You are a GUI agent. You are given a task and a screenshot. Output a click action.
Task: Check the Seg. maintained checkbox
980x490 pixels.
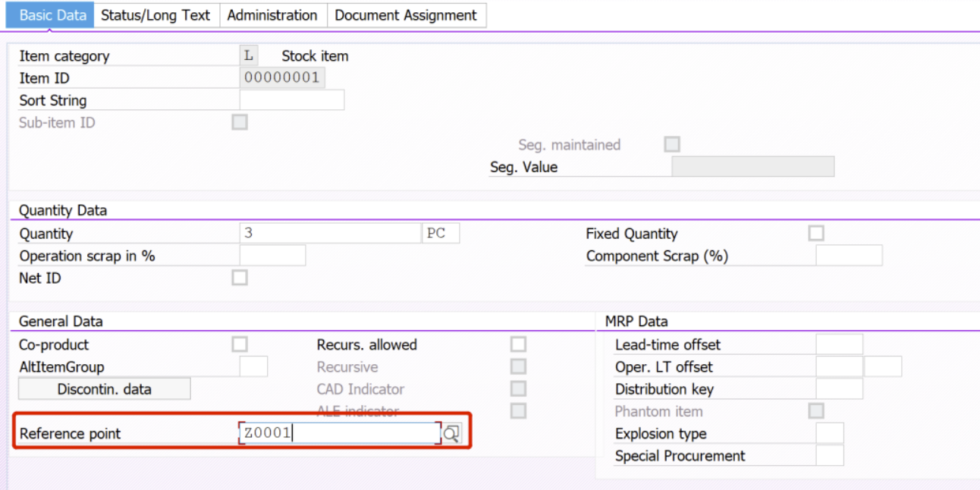click(x=671, y=144)
